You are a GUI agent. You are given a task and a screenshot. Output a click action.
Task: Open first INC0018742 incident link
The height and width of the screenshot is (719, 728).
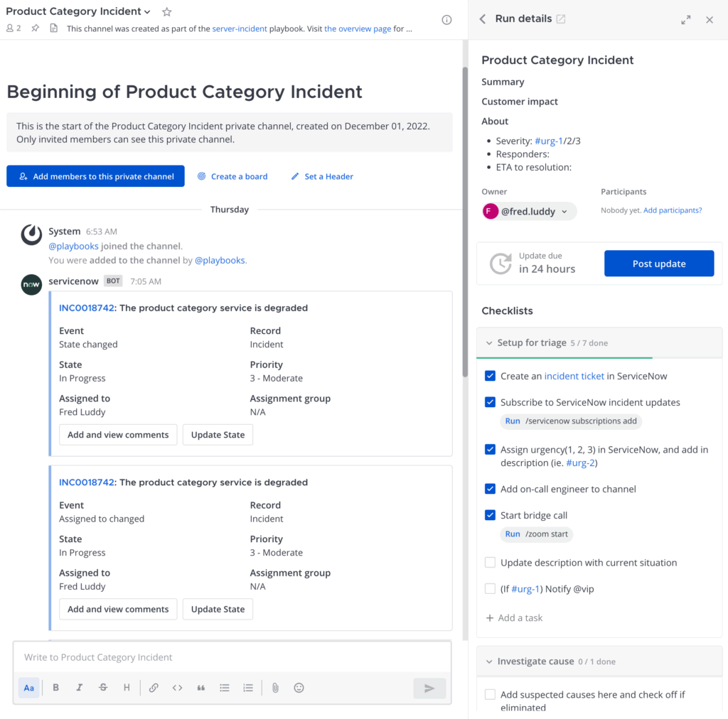pyautogui.click(x=86, y=308)
